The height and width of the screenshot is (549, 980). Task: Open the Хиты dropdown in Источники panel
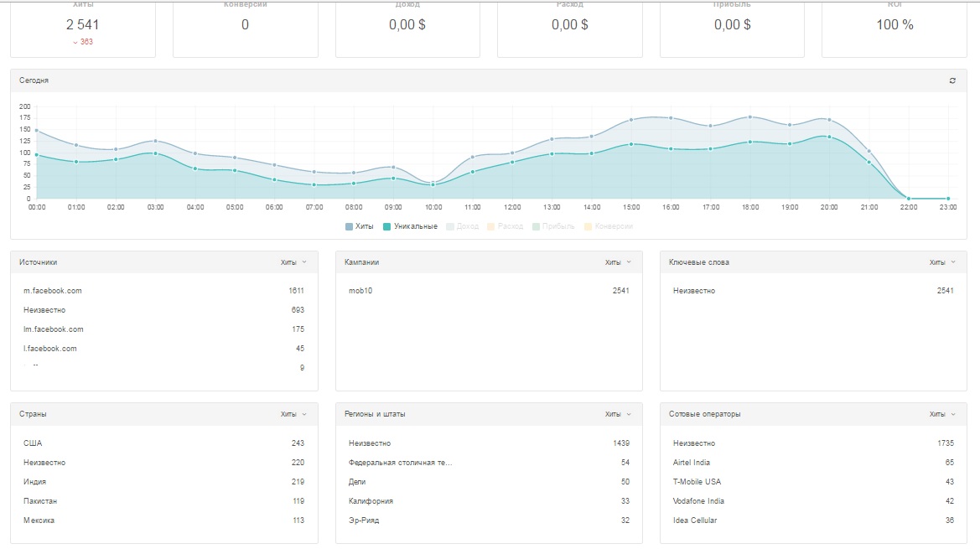coord(293,262)
